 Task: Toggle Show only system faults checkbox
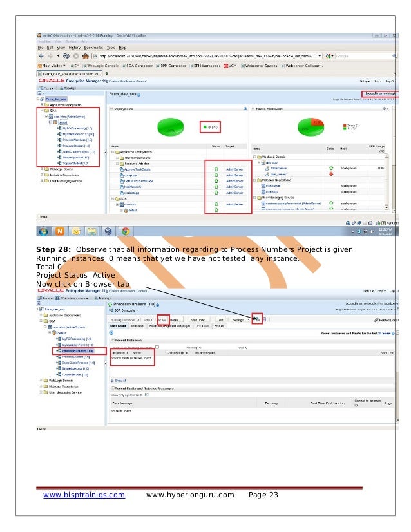pos(147,395)
